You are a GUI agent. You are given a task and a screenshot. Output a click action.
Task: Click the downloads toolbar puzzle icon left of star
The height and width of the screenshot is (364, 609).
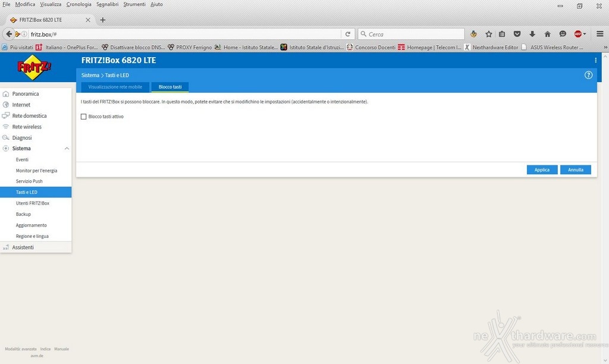click(x=473, y=34)
